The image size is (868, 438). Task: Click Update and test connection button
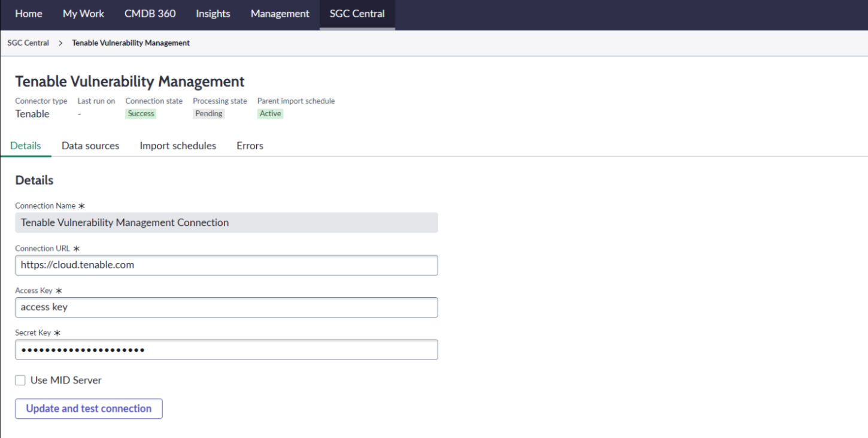89,409
